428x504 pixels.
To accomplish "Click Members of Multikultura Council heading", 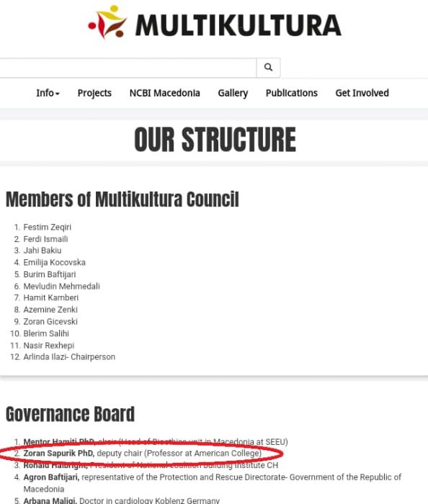I will pyautogui.click(x=122, y=199).
